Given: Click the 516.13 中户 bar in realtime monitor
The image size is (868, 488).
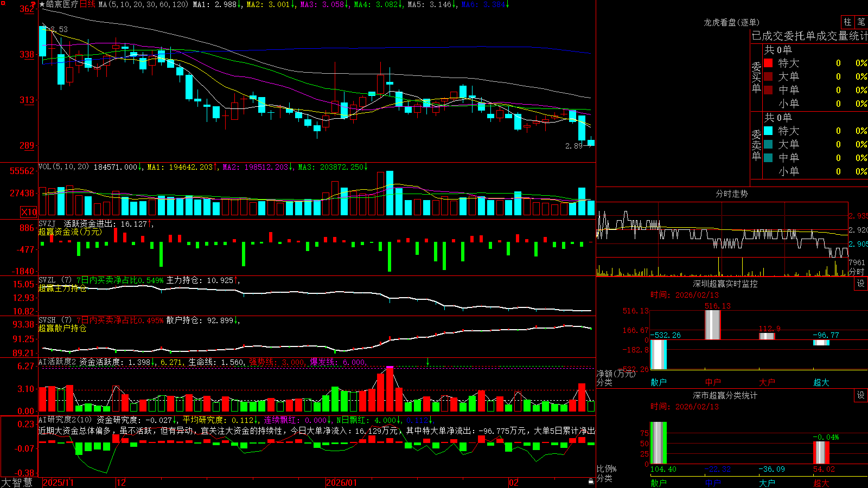Looking at the screenshot, I should point(713,325).
